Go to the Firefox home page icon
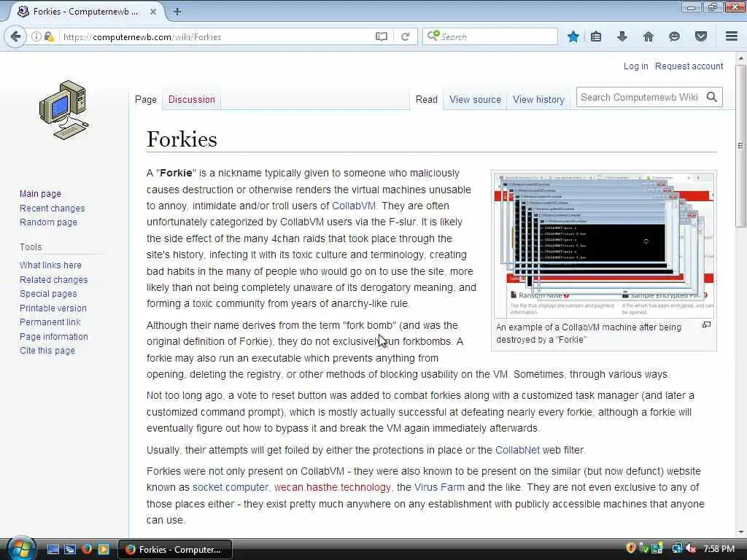Viewport: 747px width, 560px height. [649, 36]
